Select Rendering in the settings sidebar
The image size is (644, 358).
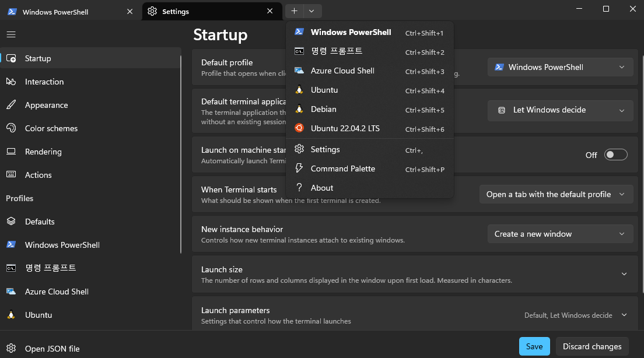[x=43, y=152]
